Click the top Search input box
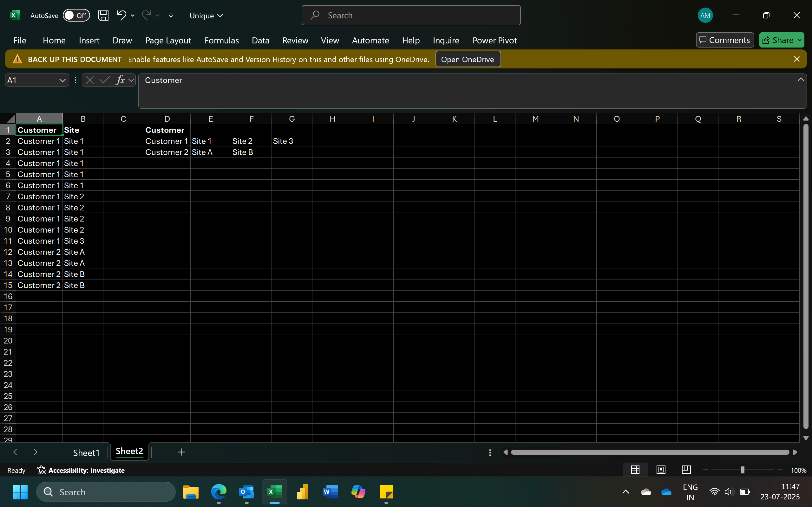This screenshot has height=507, width=812. pos(411,16)
